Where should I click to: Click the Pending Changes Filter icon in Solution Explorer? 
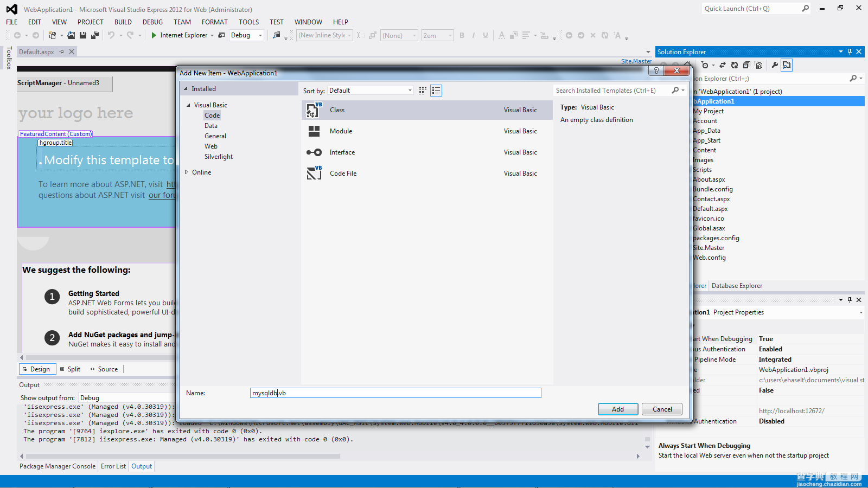pos(705,65)
